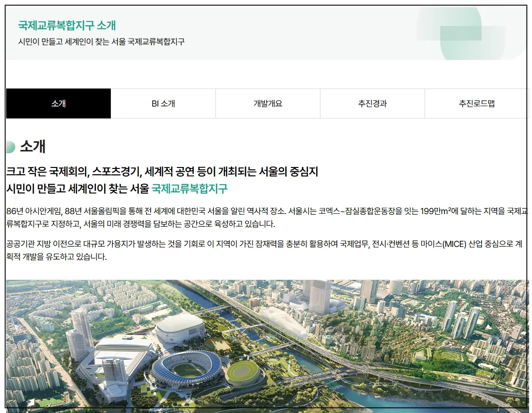Click the green bullet icon beside 소개 heading
Image resolution: width=532 pixels, height=413 pixels.
click(10, 147)
